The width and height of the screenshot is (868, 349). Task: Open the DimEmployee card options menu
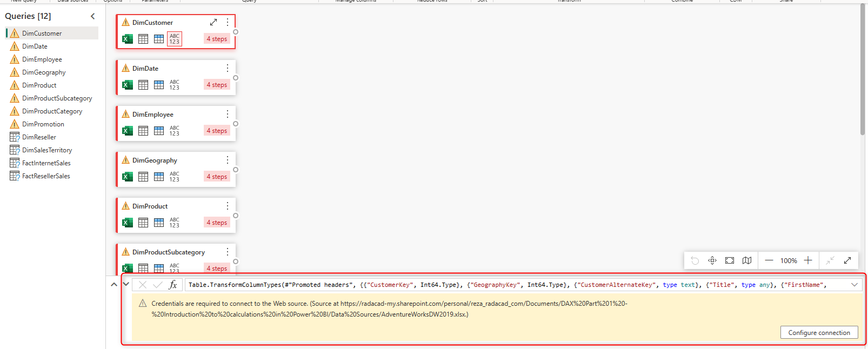[x=228, y=114]
